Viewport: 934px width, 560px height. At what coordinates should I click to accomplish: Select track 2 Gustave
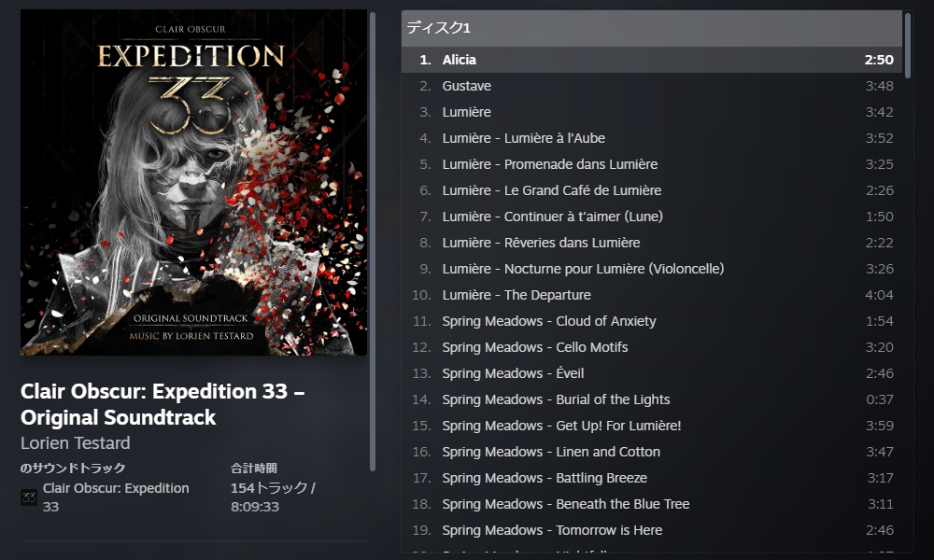(x=652, y=86)
